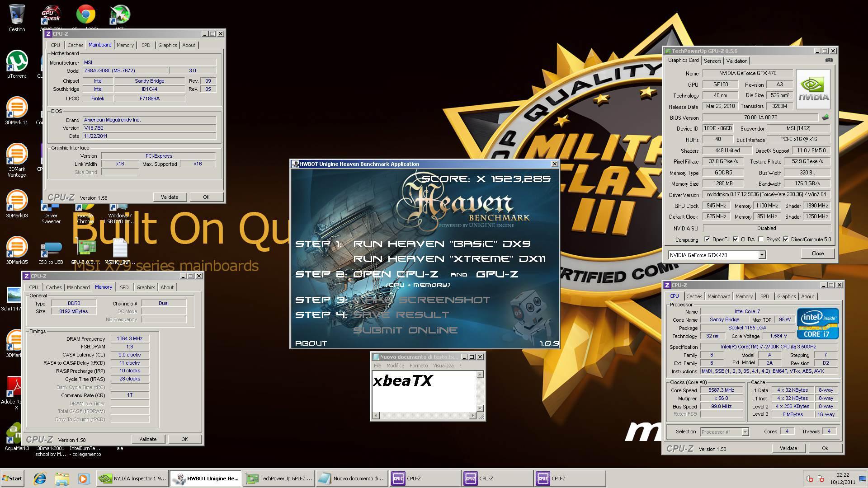Switch to the Sensors tab in GPU-Z
The height and width of the screenshot is (488, 868).
click(712, 61)
